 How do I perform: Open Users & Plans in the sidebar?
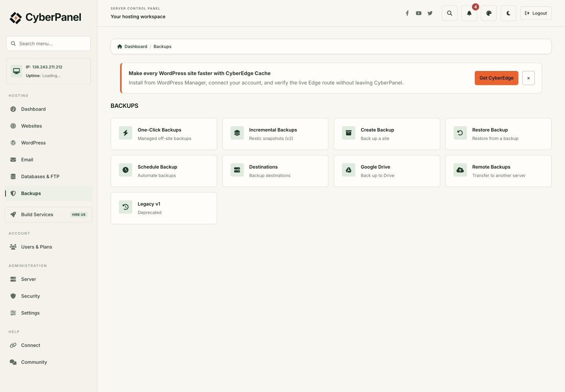point(48,247)
